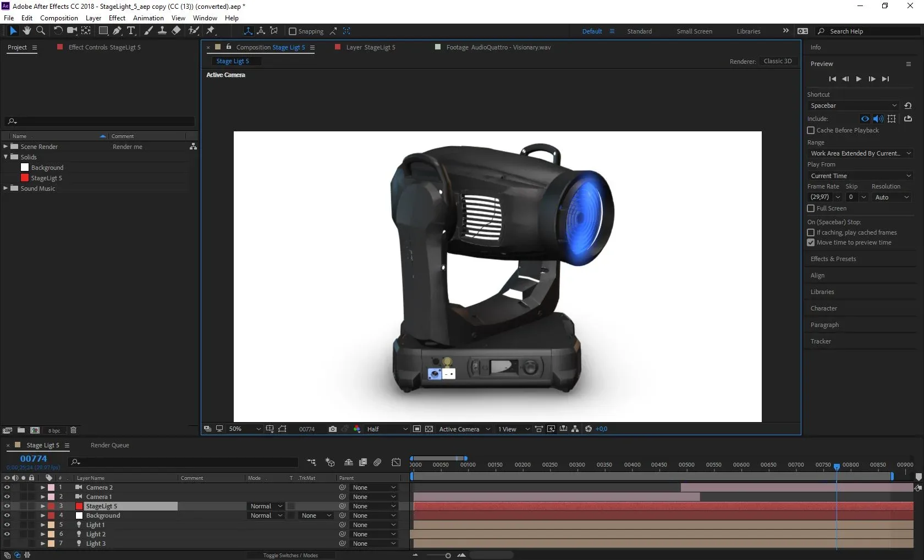Viewport: 924px width, 560px height.
Task: Expand Camera 1 layer properties
Action: click(43, 497)
